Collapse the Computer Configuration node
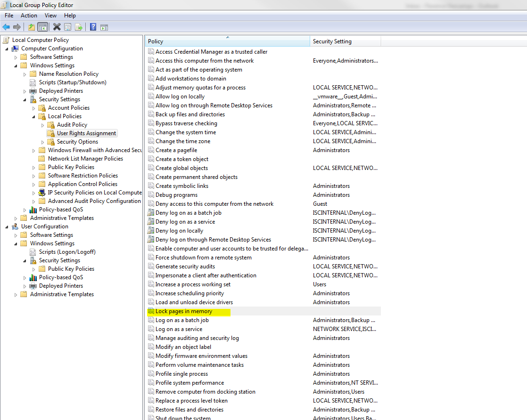The width and height of the screenshot is (527, 420). coord(7,49)
